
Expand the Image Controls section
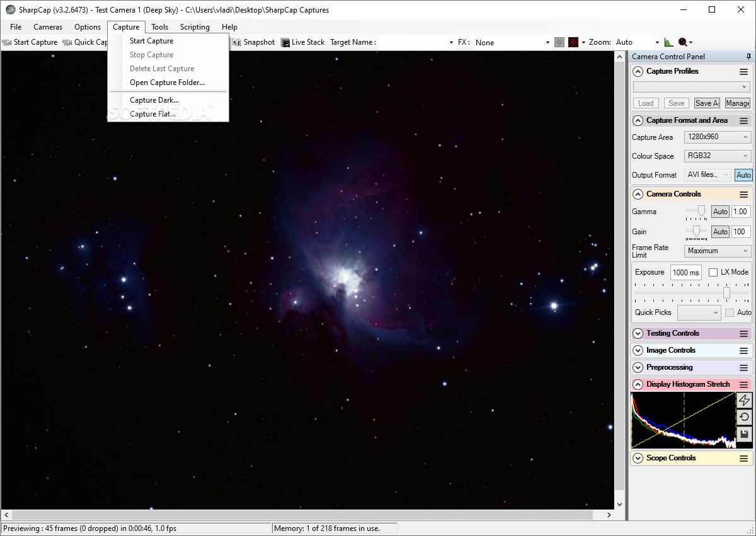tap(638, 351)
